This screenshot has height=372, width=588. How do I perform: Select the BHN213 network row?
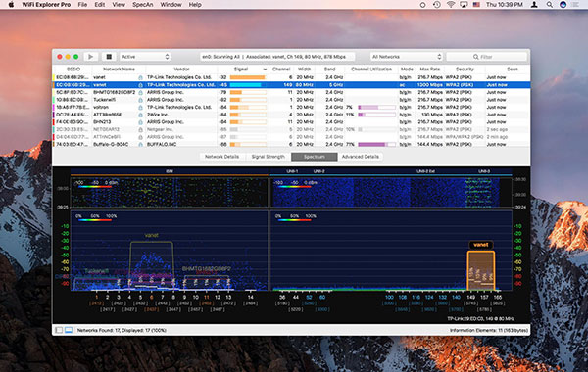pos(291,122)
